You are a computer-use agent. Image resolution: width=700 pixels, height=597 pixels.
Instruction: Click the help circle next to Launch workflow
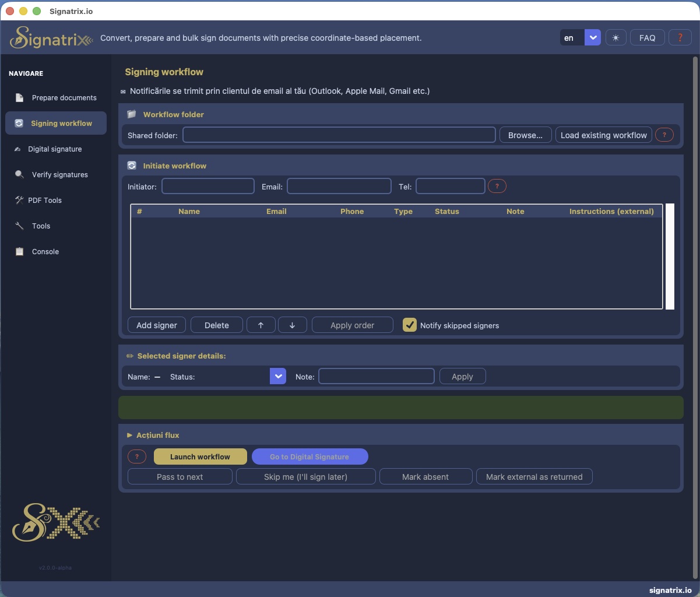tap(137, 456)
